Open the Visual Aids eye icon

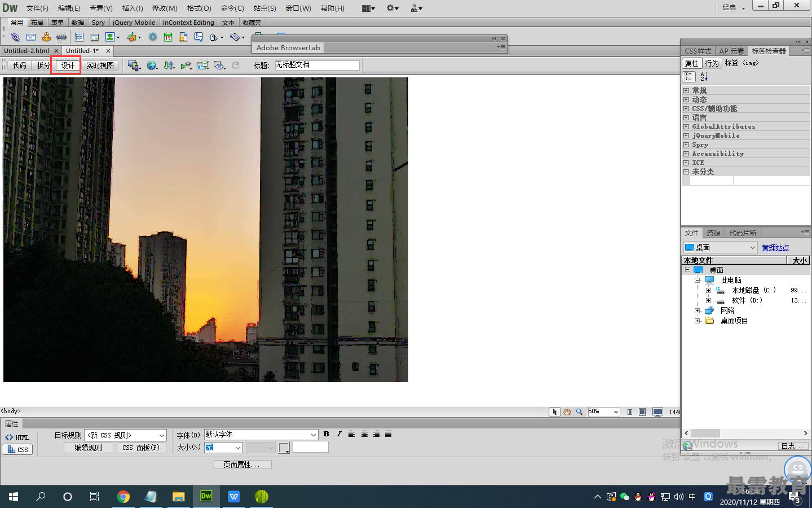pos(220,65)
